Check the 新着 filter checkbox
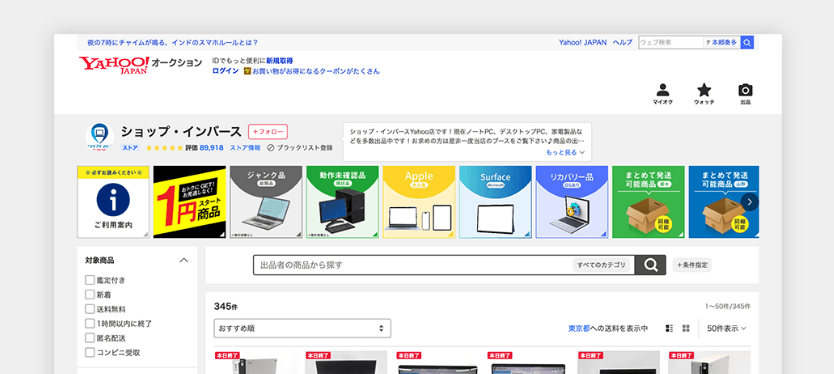Viewport: 834px width, 374px height. coord(90,294)
